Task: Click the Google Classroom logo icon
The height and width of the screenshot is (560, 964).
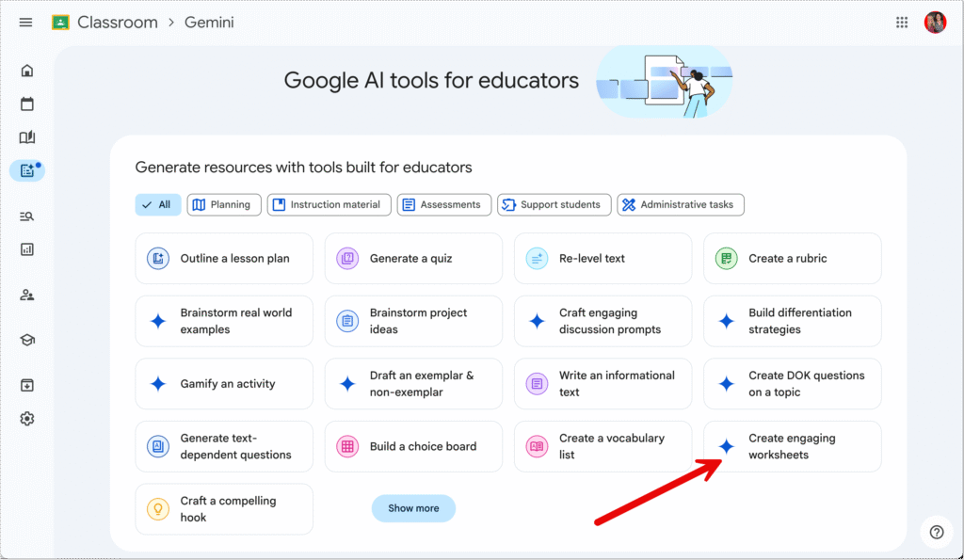Action: [60, 23]
